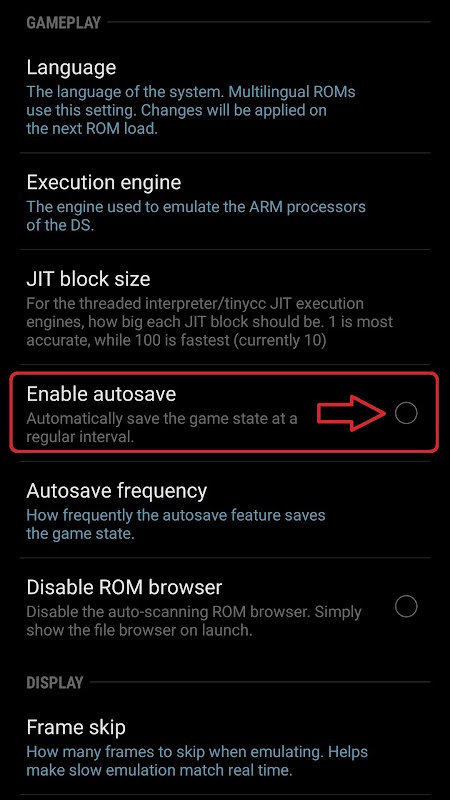Tap the GAMEPLAY section header
The height and width of the screenshot is (800, 450).
tap(64, 22)
